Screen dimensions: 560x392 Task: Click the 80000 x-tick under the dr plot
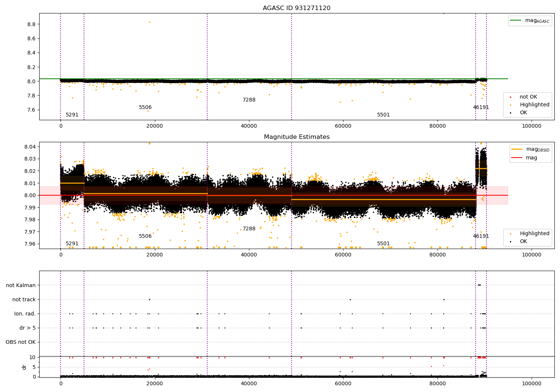(437, 383)
